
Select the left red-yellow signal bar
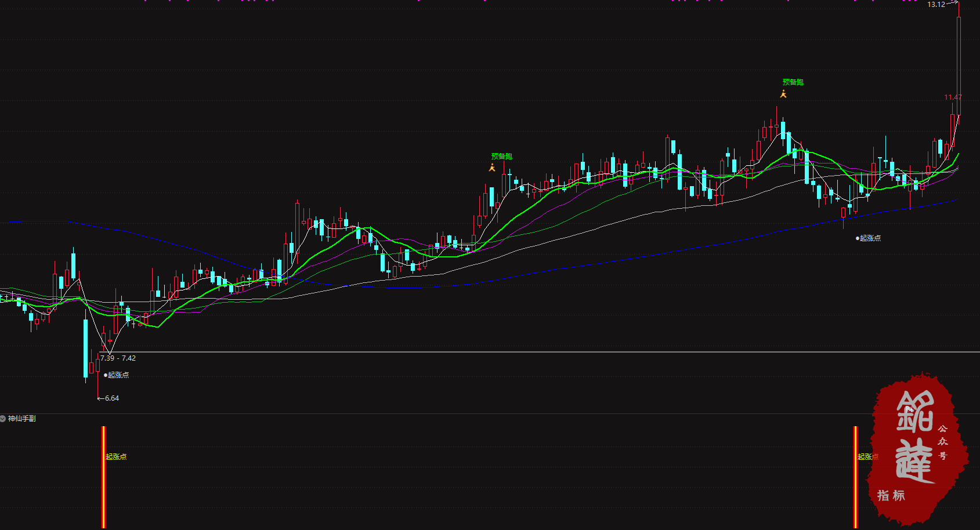pos(103,477)
